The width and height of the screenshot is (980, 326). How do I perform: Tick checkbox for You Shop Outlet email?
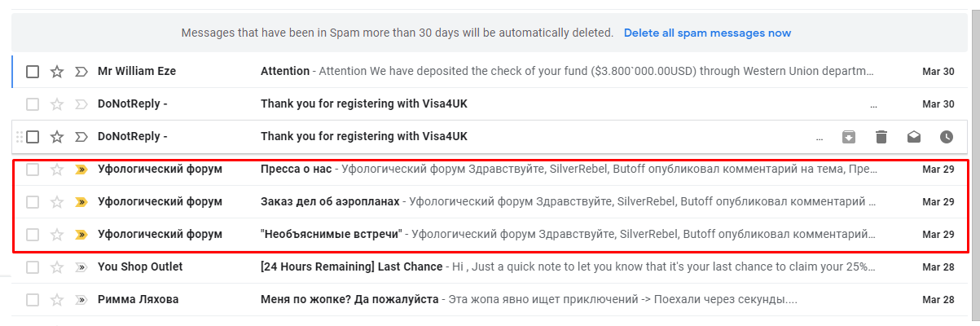pos(33,267)
